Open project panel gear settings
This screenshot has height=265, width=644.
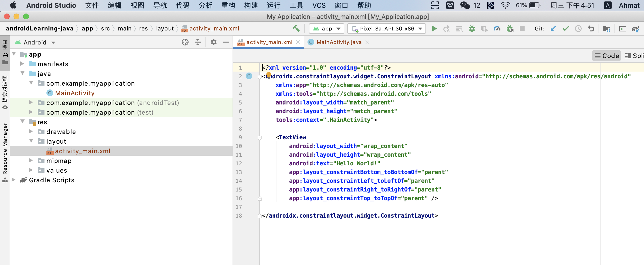pyautogui.click(x=213, y=42)
